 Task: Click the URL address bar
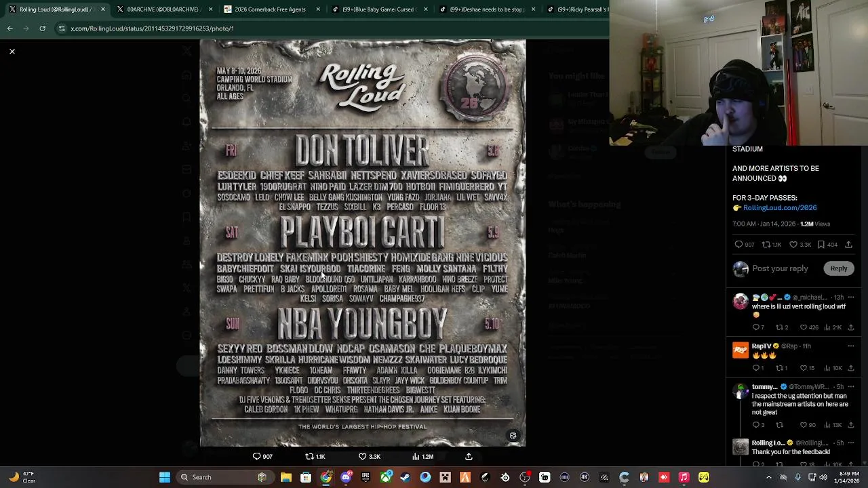[332, 28]
